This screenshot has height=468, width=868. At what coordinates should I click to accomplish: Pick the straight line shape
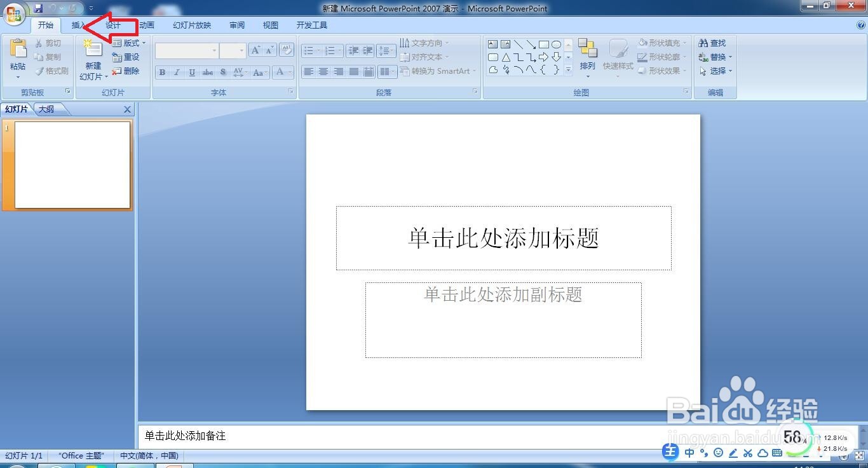click(x=519, y=45)
